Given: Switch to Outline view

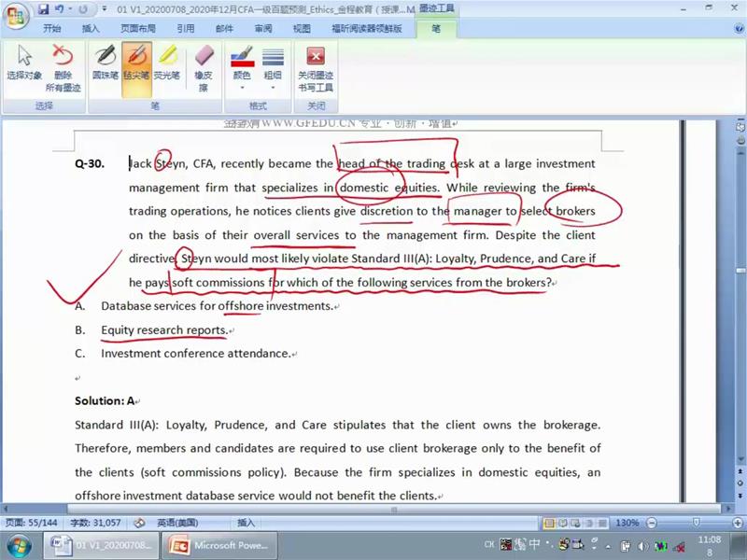Looking at the screenshot, I should click(x=589, y=523).
